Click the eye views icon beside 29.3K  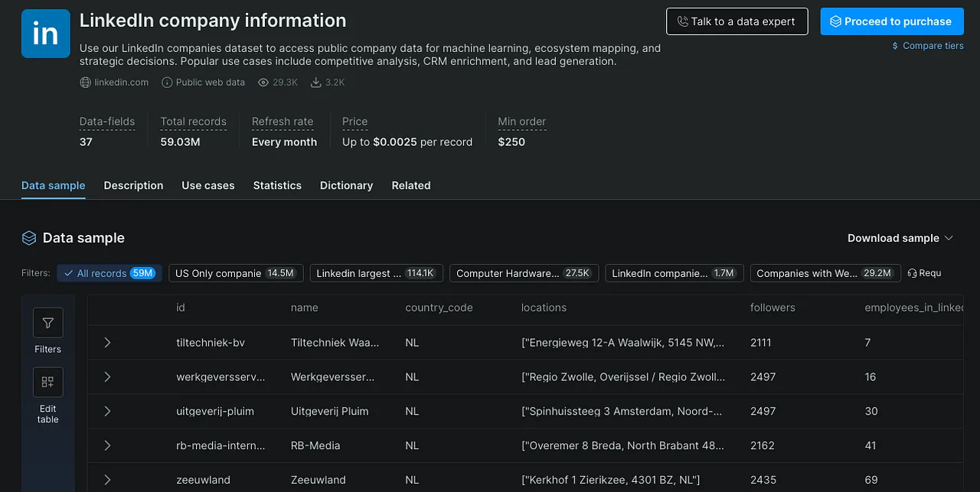(263, 83)
